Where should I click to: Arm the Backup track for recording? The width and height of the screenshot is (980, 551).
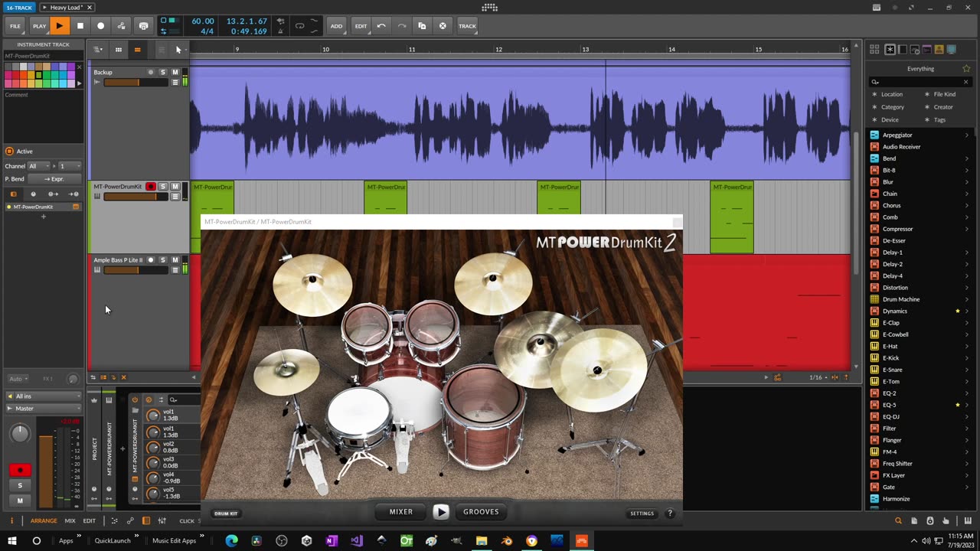151,72
